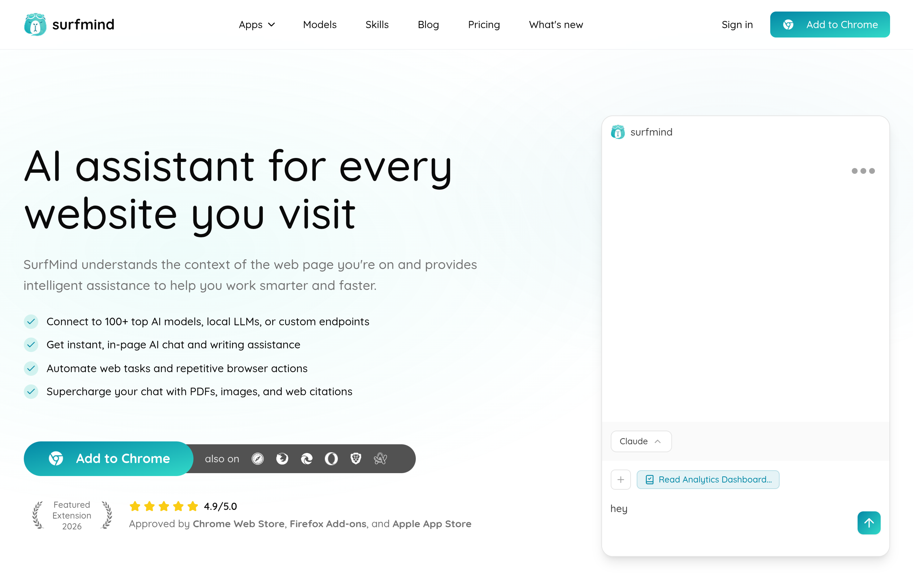This screenshot has height=577, width=924.
Task: Expand the Apps dropdown menu
Action: [x=257, y=25]
